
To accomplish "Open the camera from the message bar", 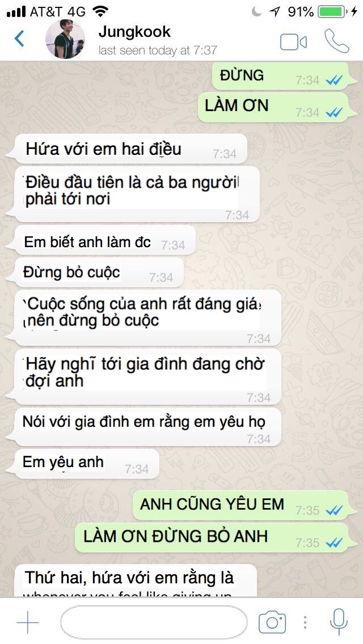I will (x=272, y=622).
